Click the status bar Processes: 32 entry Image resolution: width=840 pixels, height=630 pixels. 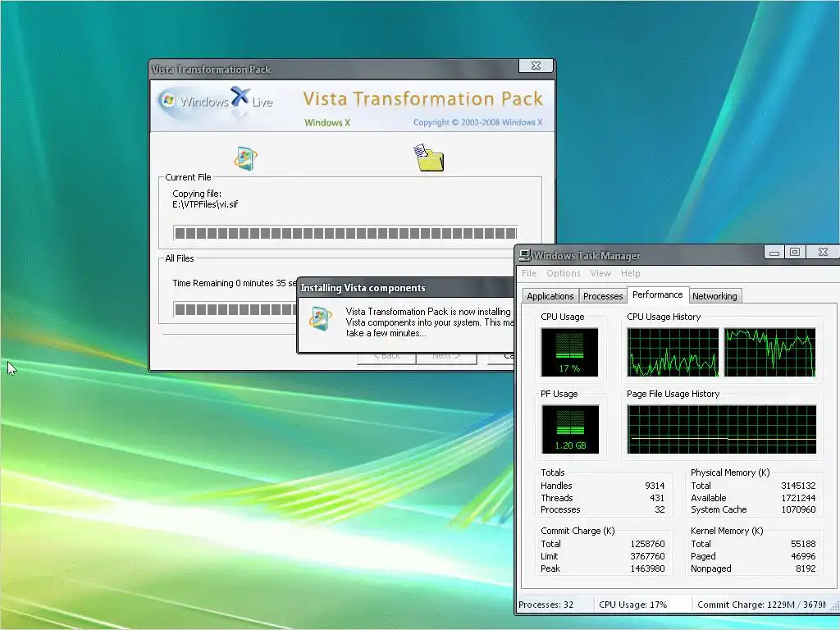point(546,605)
